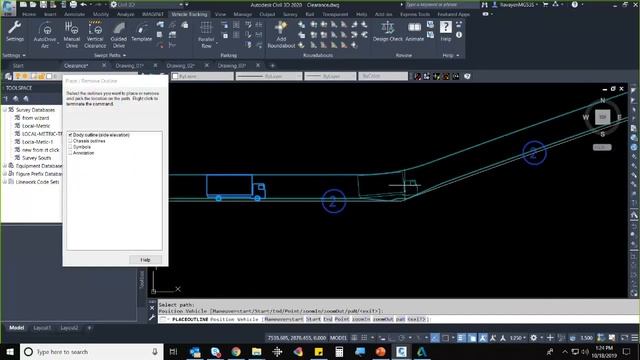Run the Design Check review tool
Viewport: 640px width, 360px height.
[x=387, y=32]
